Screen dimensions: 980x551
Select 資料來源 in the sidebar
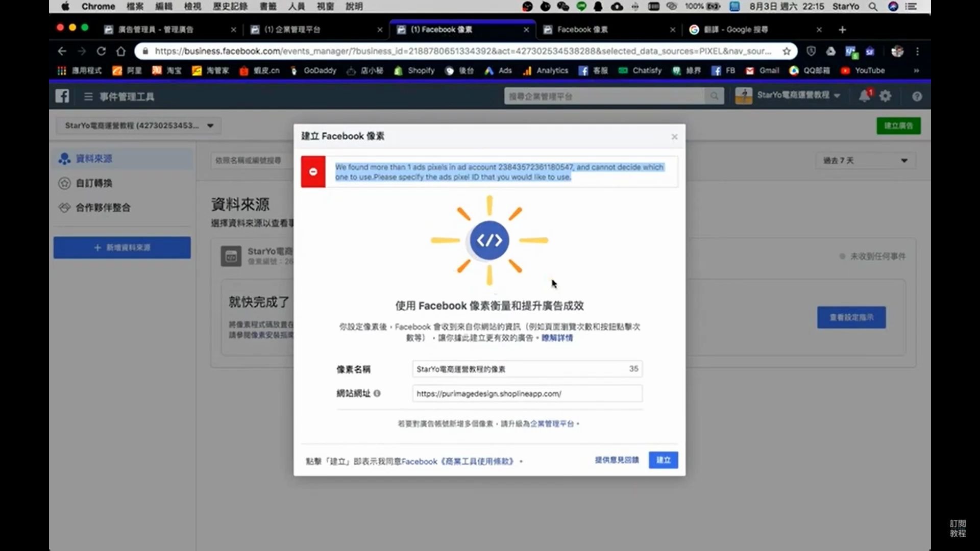click(x=122, y=159)
